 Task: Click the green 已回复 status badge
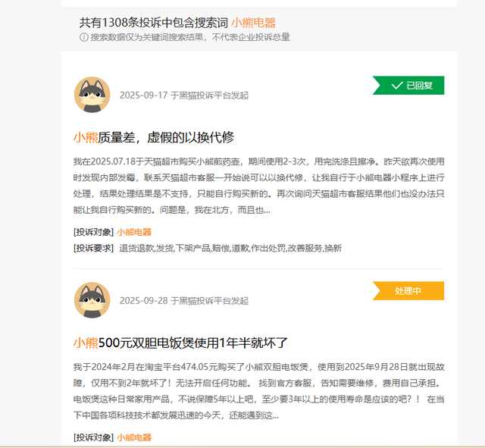409,86
